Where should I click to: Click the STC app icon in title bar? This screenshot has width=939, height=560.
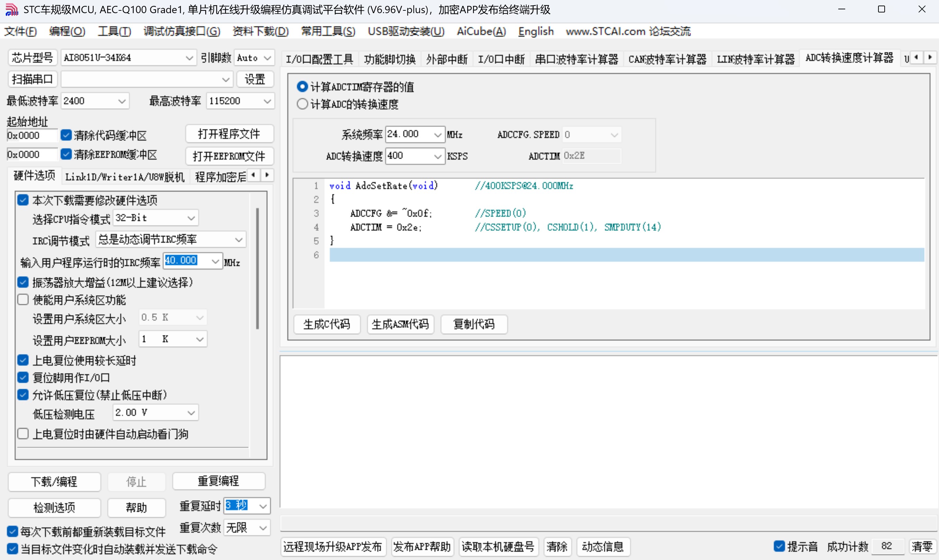click(12, 9)
